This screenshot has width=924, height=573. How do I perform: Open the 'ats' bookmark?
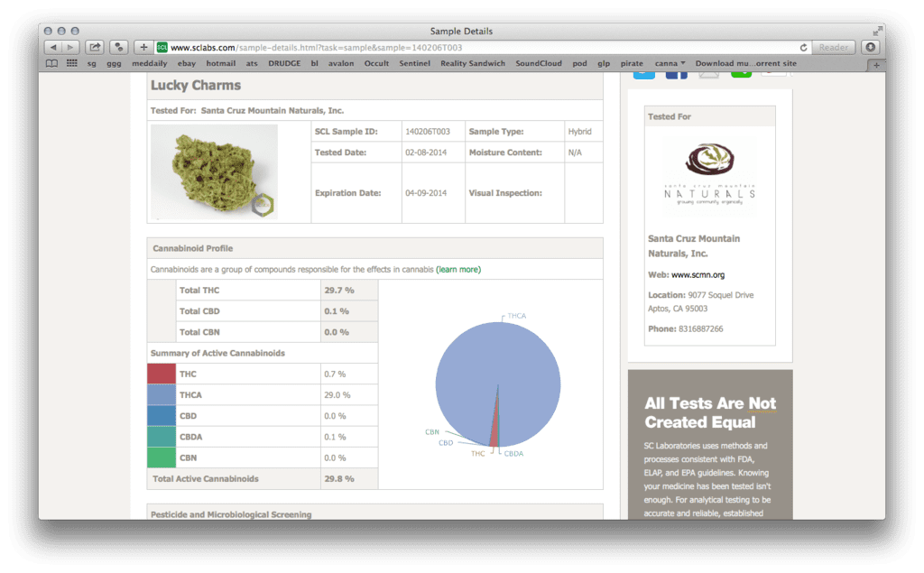252,64
